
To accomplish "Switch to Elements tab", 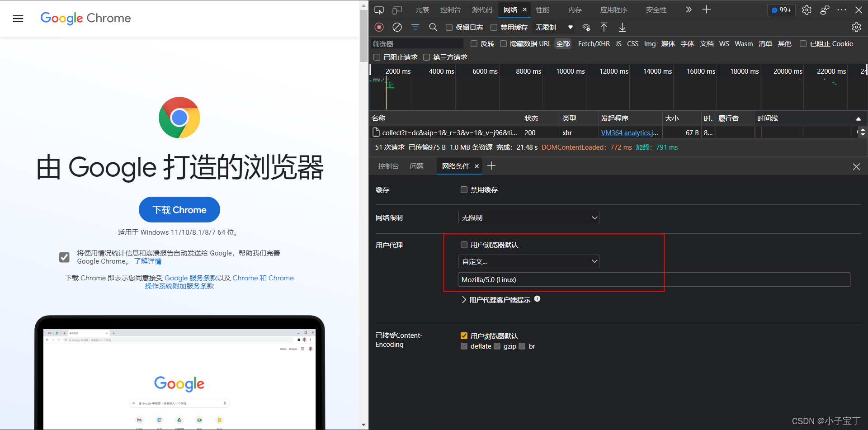I will [x=422, y=9].
